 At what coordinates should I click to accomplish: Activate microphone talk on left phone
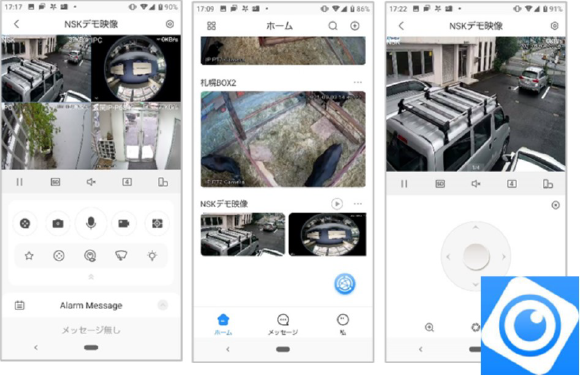pos(91,223)
